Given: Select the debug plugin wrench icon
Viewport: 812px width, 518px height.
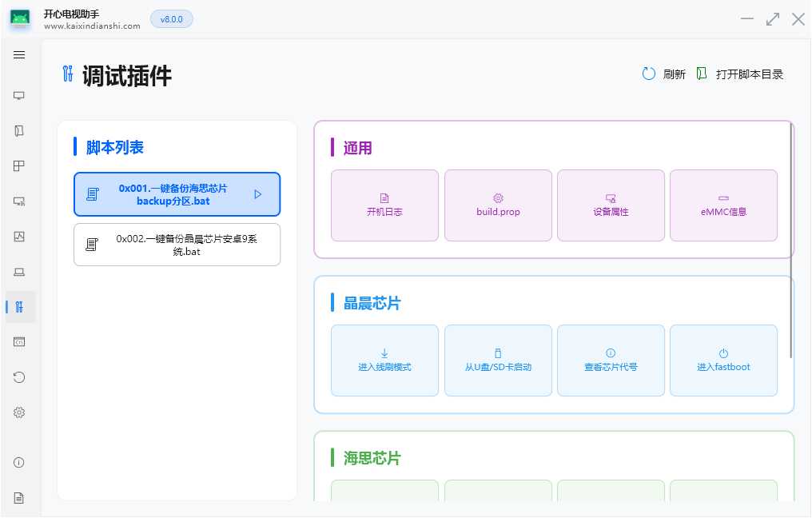Looking at the screenshot, I should coord(19,306).
